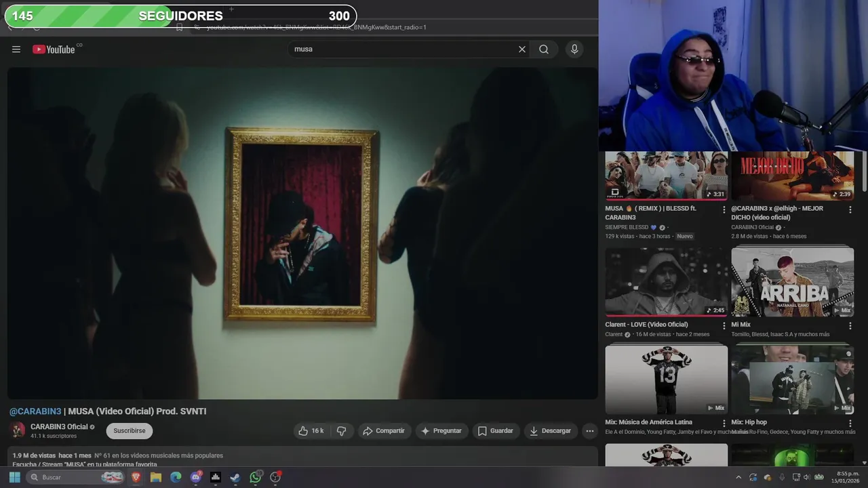868x488 pixels.
Task: Click the Preguntar button
Action: point(441,431)
